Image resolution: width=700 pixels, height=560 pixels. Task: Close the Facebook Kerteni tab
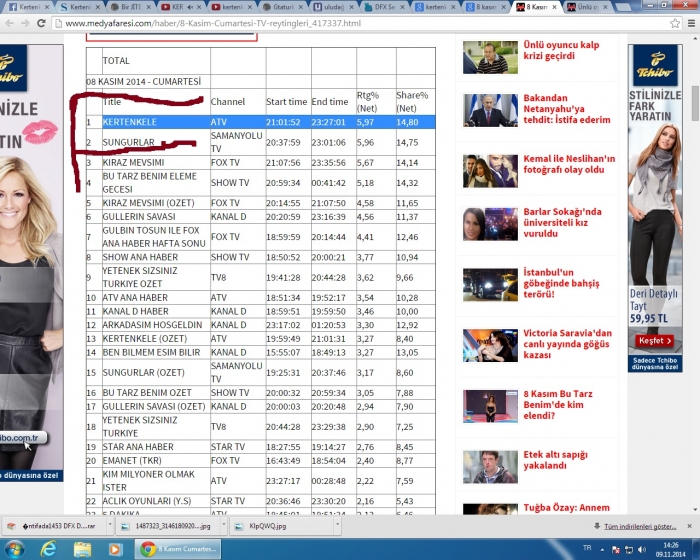point(46,7)
